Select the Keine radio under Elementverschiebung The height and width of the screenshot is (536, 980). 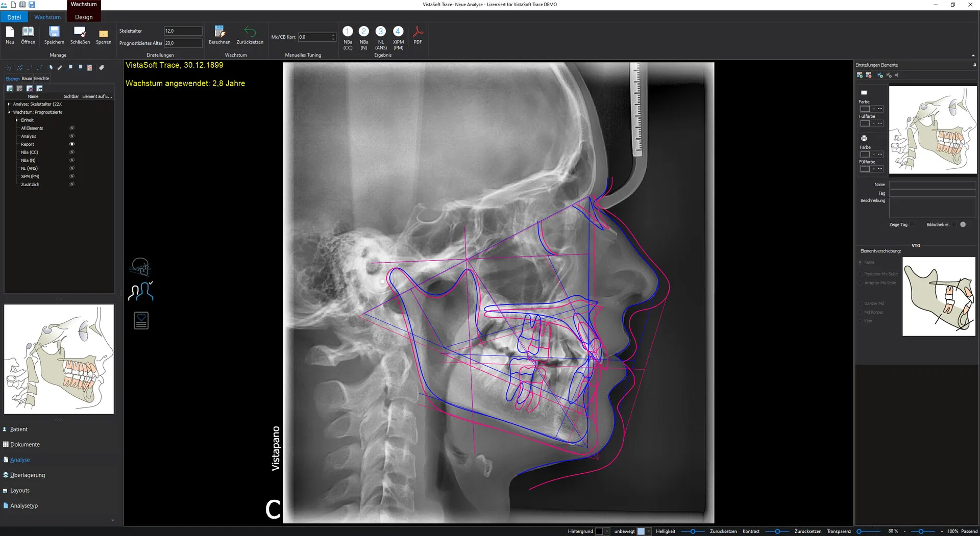tap(860, 262)
